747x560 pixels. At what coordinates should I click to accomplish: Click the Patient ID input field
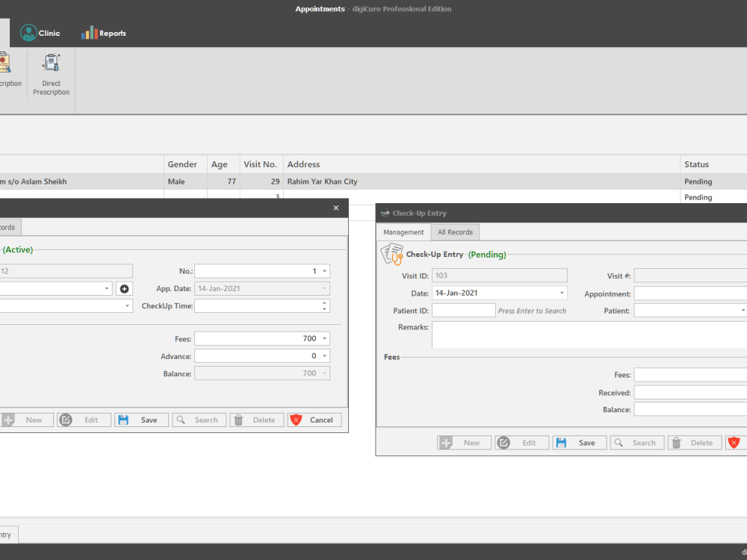pos(464,311)
